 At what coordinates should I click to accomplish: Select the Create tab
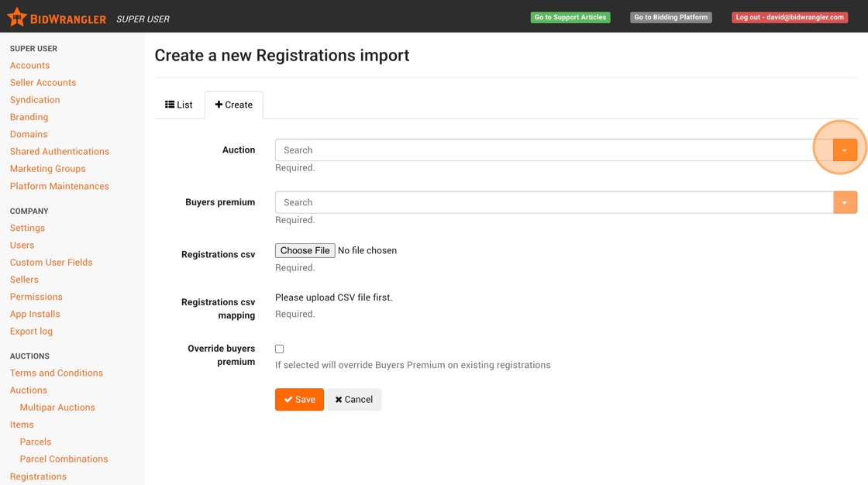[x=234, y=105]
